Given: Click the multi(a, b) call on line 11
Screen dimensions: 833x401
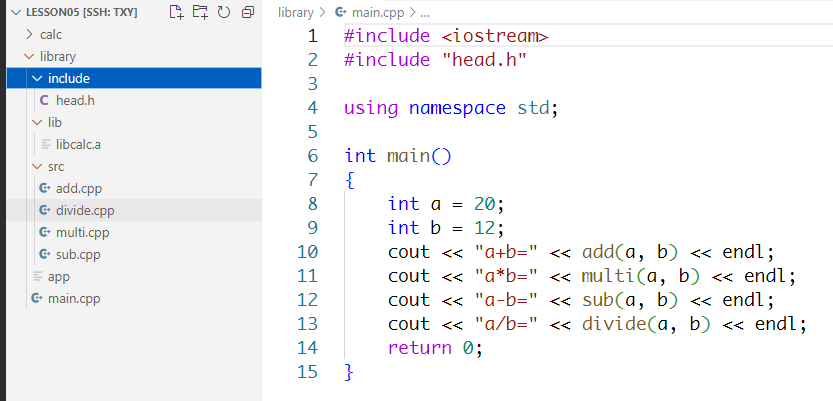Looking at the screenshot, I should pos(641,276).
